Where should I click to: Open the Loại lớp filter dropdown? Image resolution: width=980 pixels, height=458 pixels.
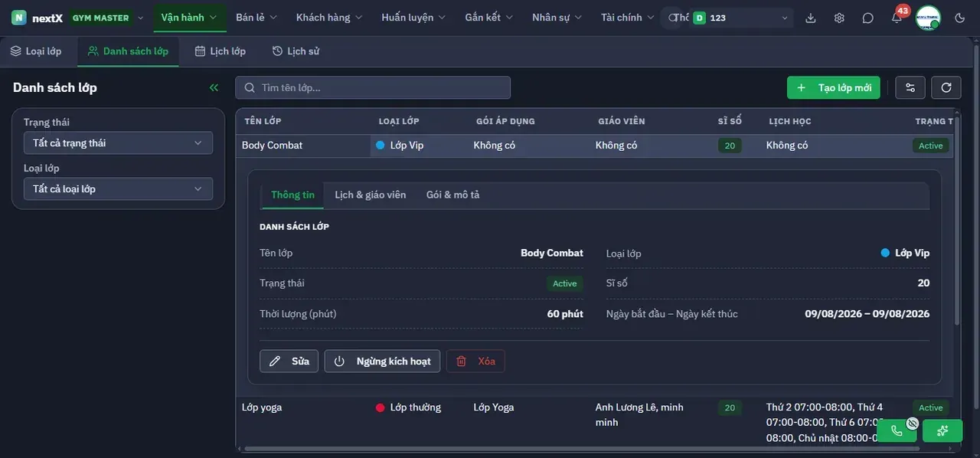click(x=118, y=189)
